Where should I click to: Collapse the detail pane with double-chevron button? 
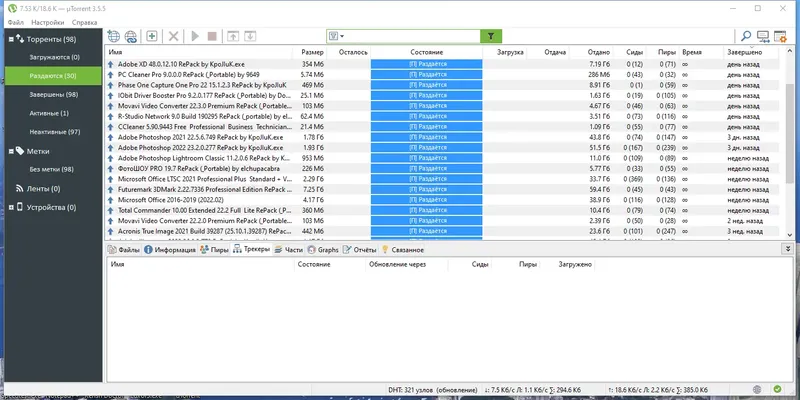tap(789, 248)
